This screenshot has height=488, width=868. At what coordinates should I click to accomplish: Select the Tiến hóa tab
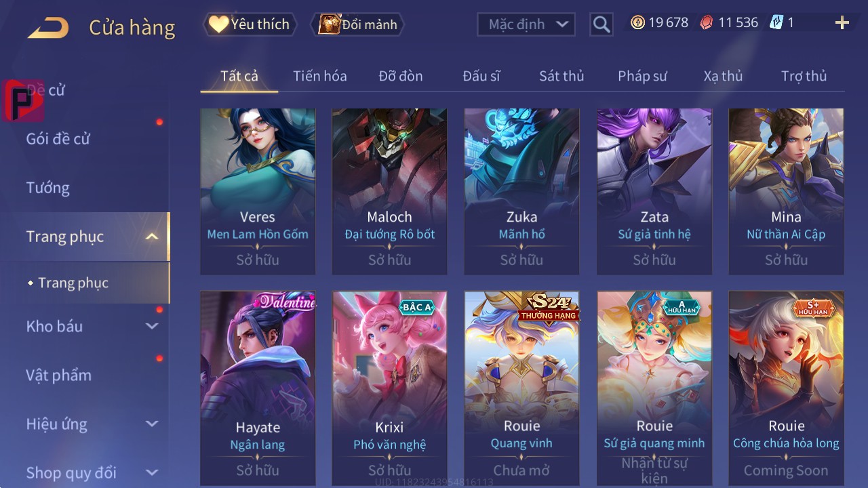320,76
